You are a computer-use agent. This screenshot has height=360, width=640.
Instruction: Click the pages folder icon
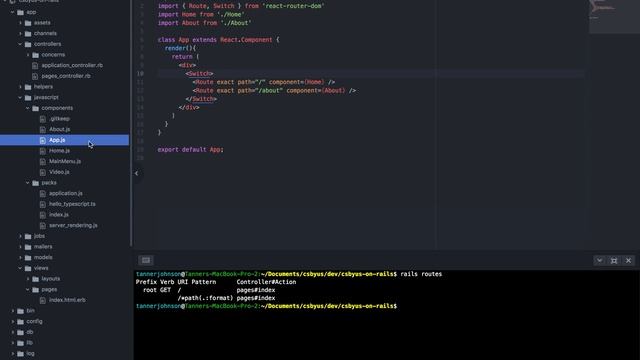click(x=36, y=289)
